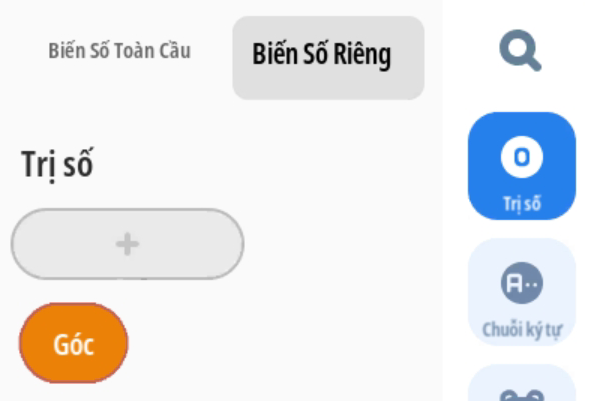Switch to Biến Số Riêng tab
This screenshot has width=591, height=401.
[328, 58]
